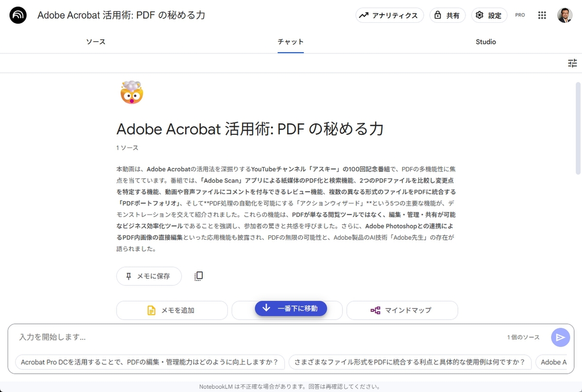Click the NotebookLM logo icon

click(x=18, y=15)
